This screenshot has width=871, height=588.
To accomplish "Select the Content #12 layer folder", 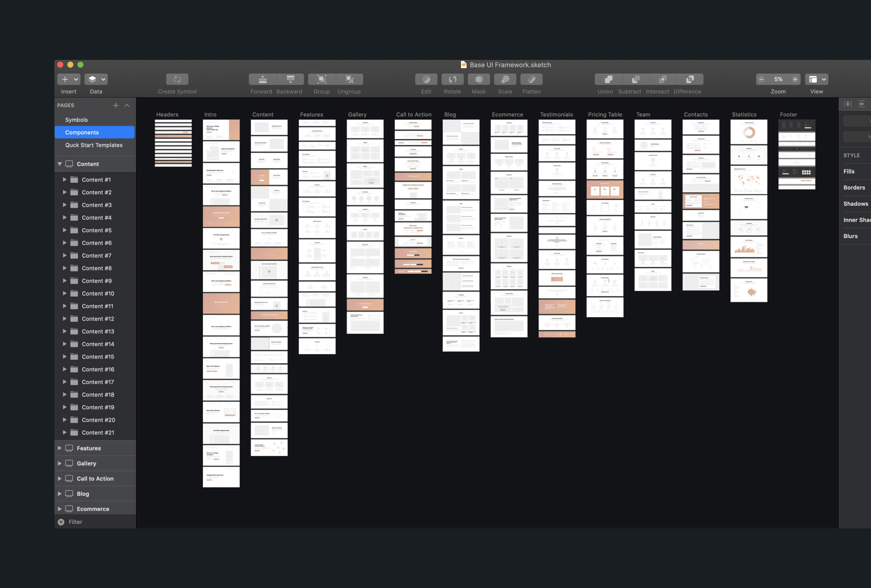I will click(x=98, y=319).
